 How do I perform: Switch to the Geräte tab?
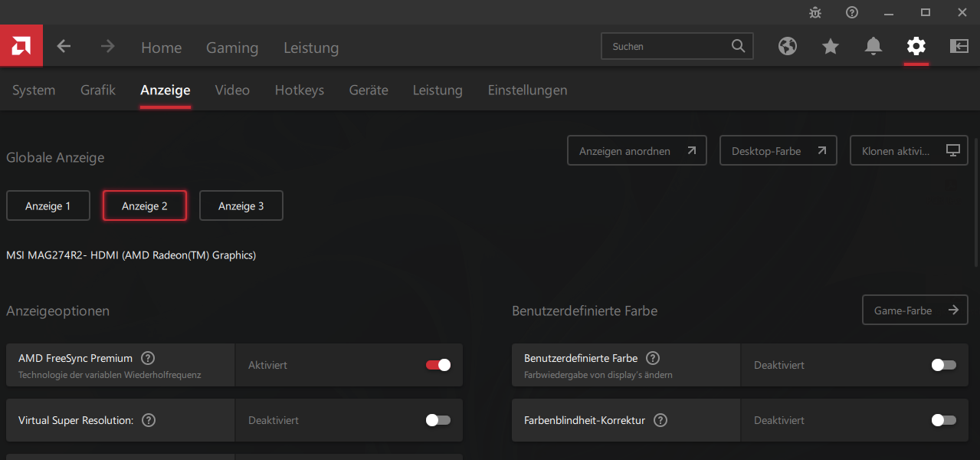[369, 90]
